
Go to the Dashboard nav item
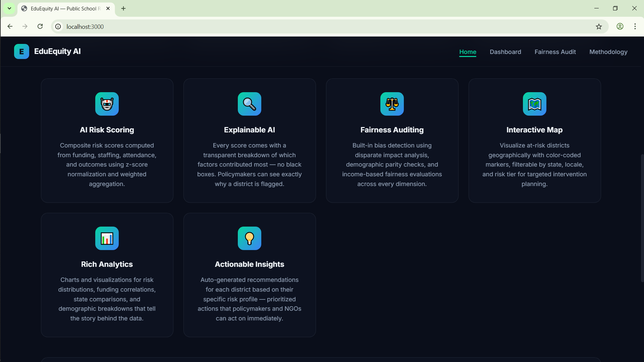505,52
